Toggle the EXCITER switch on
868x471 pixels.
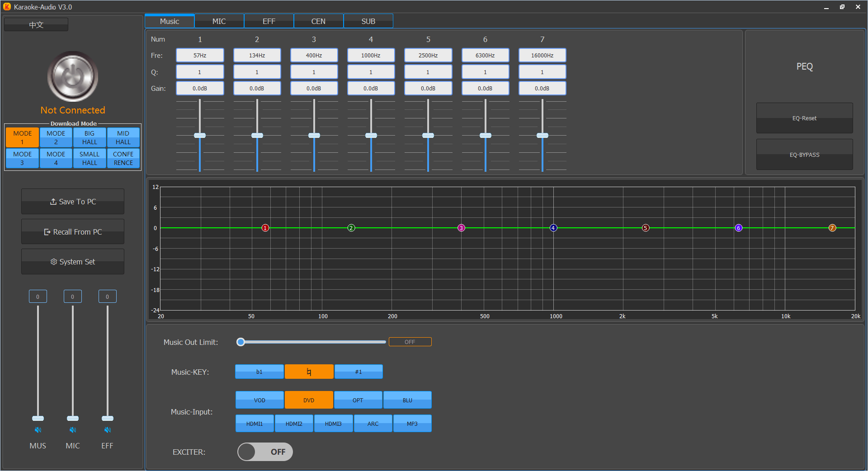coord(265,452)
